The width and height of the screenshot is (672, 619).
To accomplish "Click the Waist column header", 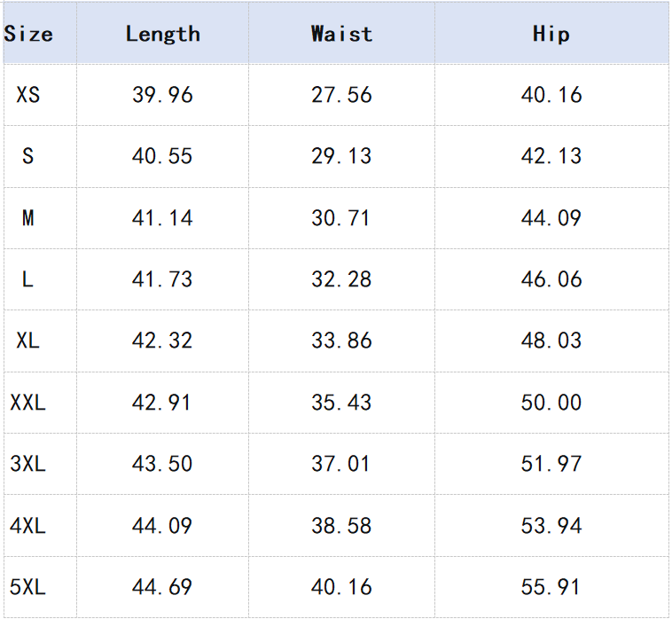I will (341, 35).
